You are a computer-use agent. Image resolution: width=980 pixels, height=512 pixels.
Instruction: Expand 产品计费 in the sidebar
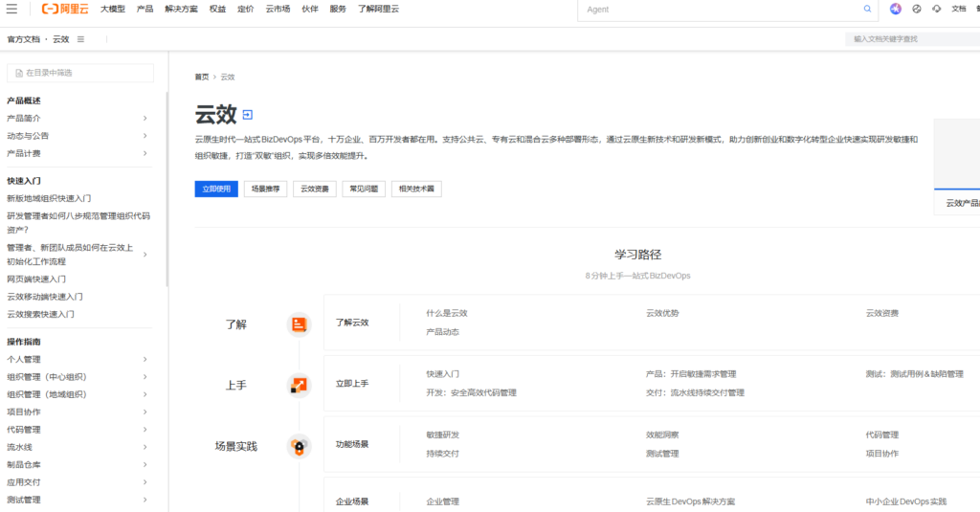pyautogui.click(x=145, y=153)
